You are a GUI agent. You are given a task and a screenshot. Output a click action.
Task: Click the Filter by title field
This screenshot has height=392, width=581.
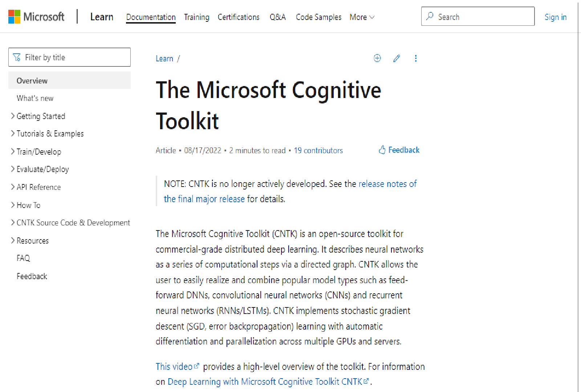click(x=76, y=57)
